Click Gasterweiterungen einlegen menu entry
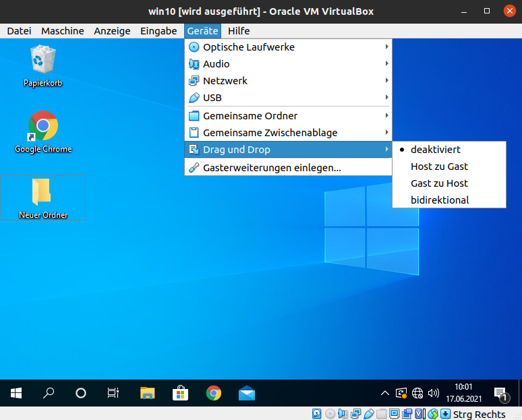This screenshot has height=420, width=522. point(272,168)
